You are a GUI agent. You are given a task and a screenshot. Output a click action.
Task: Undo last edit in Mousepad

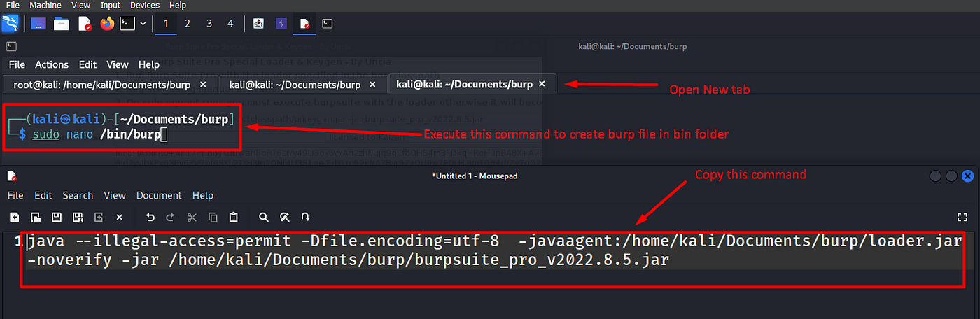click(150, 217)
